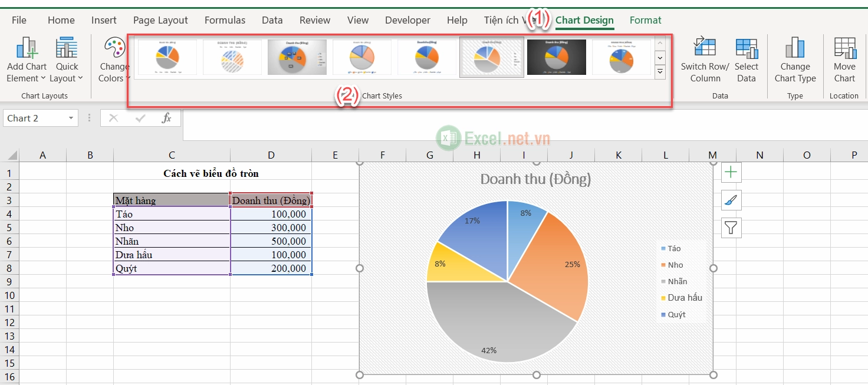Viewport: 868px width, 385px height.
Task: Open the Select Data dialog
Action: tap(746, 60)
